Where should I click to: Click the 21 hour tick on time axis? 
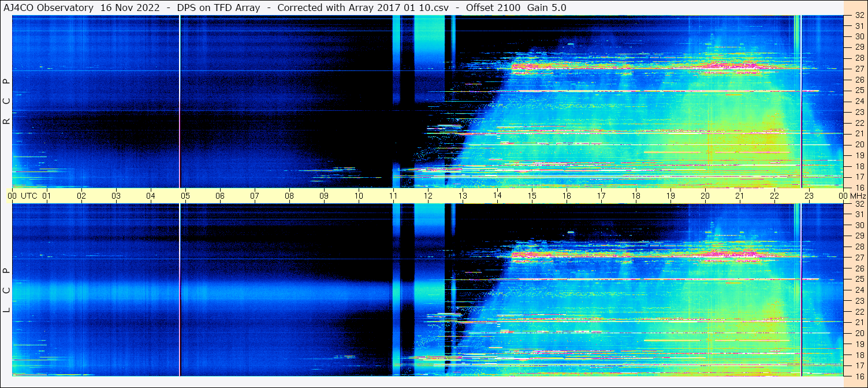(740, 196)
